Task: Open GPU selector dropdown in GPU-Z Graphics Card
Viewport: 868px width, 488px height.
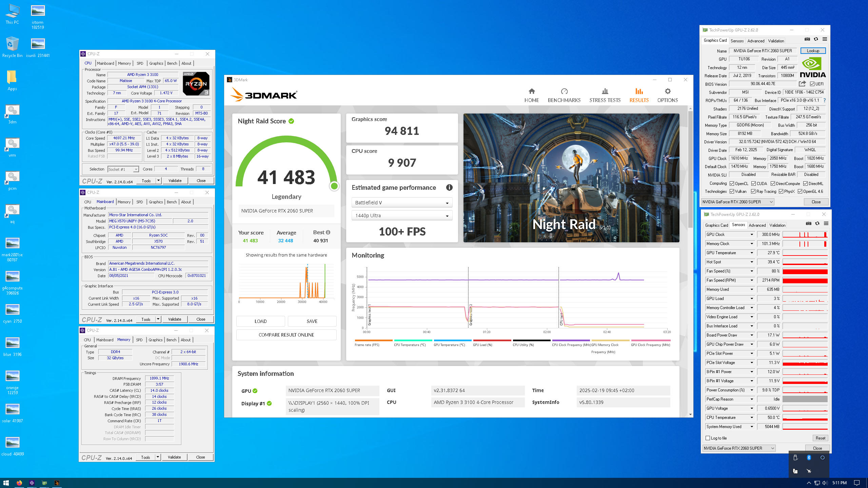Action: point(738,202)
